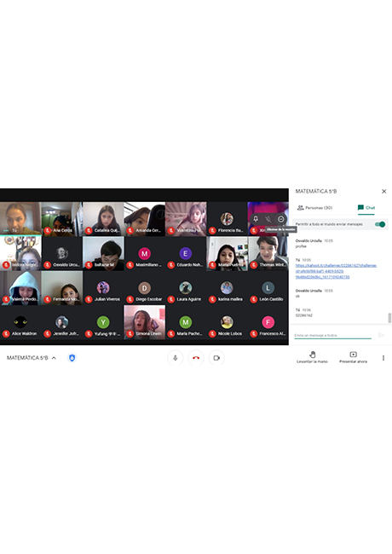Open the blue shield safety icon
Screen dimensions: 392x554
(72, 358)
